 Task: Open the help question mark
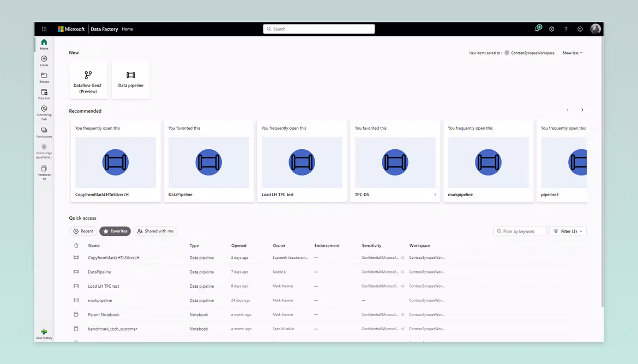565,29
